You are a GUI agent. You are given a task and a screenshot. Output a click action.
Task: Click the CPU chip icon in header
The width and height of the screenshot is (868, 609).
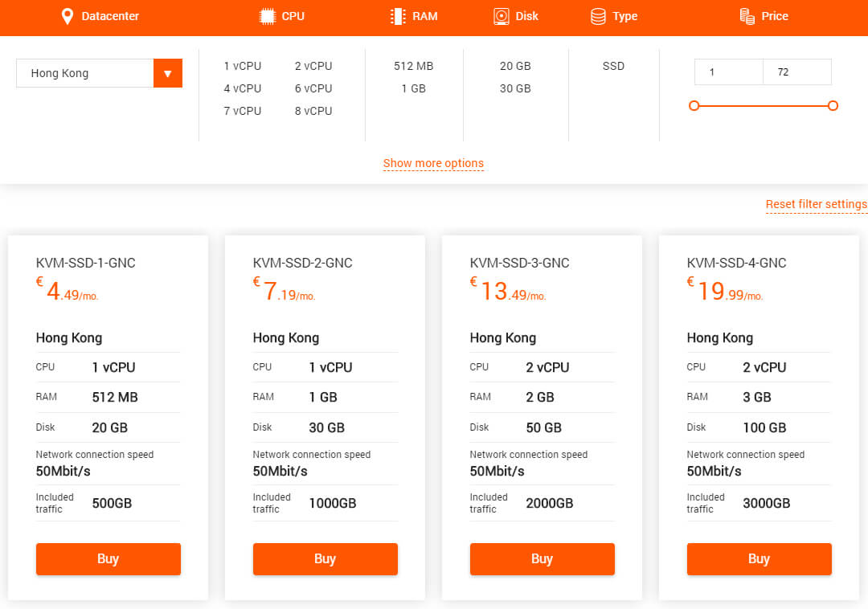coord(268,16)
